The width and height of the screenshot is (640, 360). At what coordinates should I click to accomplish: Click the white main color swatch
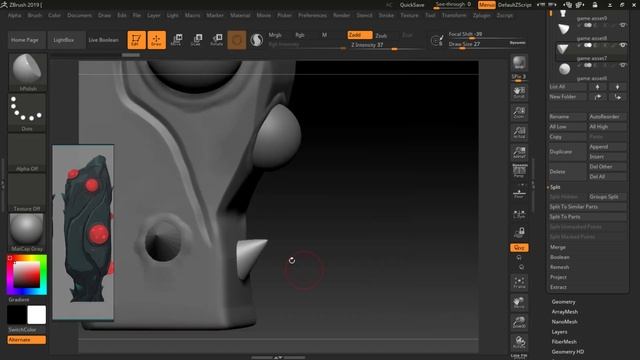click(36, 315)
